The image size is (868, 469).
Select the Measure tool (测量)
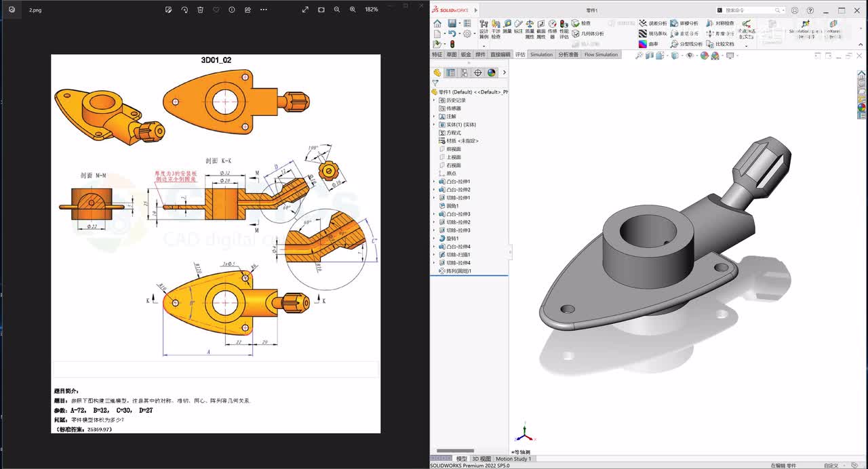(507, 27)
